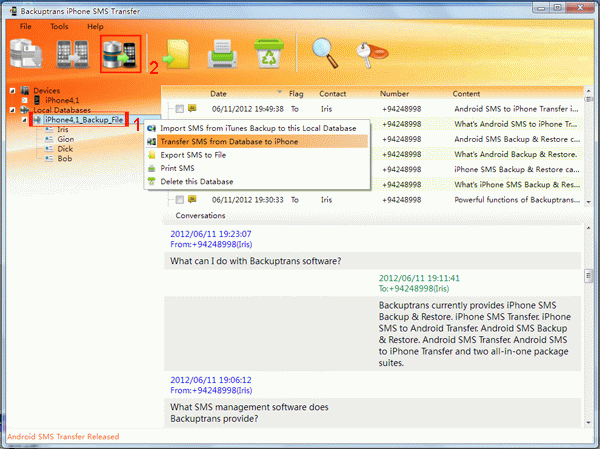Select the Local Databases tree item
This screenshot has height=449, width=600.
coord(62,110)
